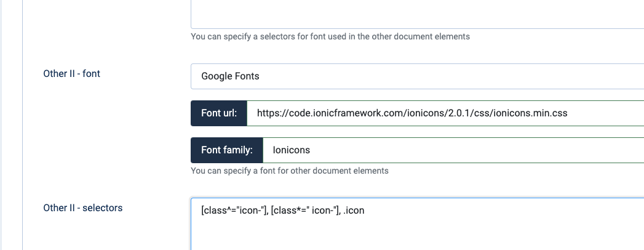Screen dimensions: 644x250
Task: Click the "Font url:" dark label
Action: click(x=219, y=113)
